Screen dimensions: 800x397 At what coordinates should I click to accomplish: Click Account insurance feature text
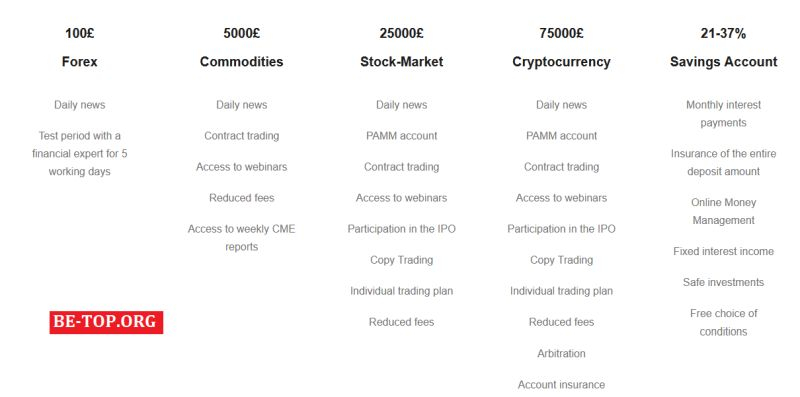561,384
